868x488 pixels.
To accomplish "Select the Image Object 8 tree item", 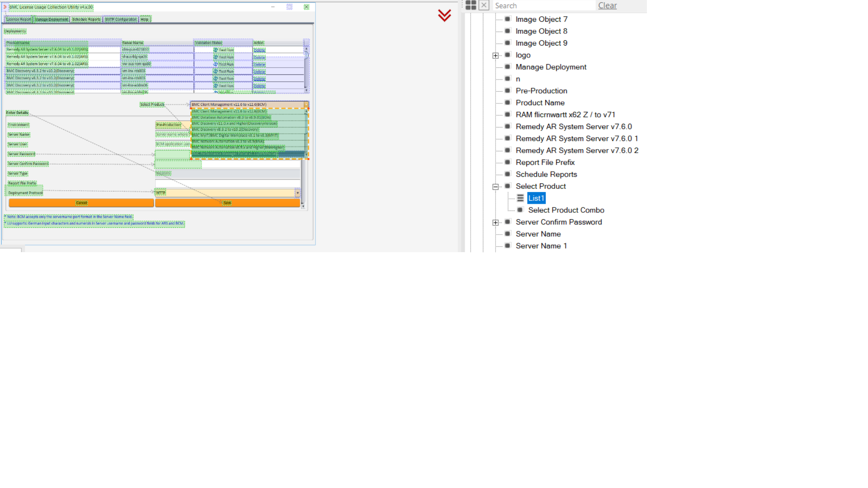I will pos(541,31).
